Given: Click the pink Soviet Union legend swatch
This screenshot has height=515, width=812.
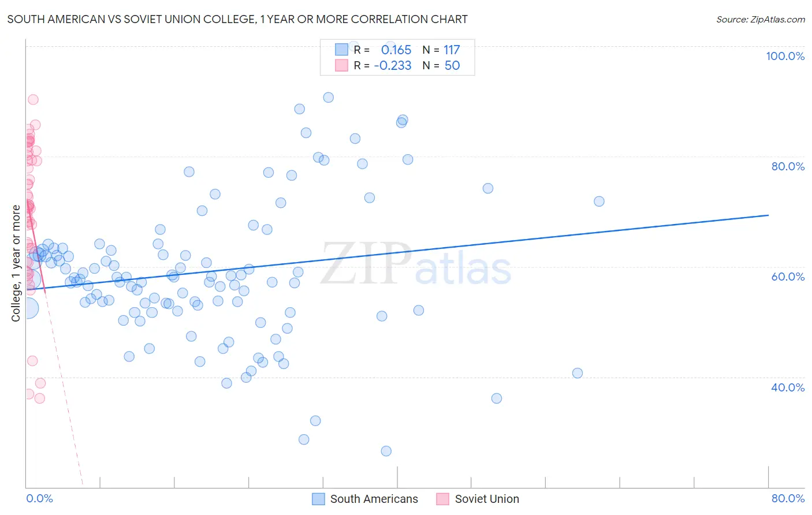Looking at the screenshot, I should click(443, 499).
